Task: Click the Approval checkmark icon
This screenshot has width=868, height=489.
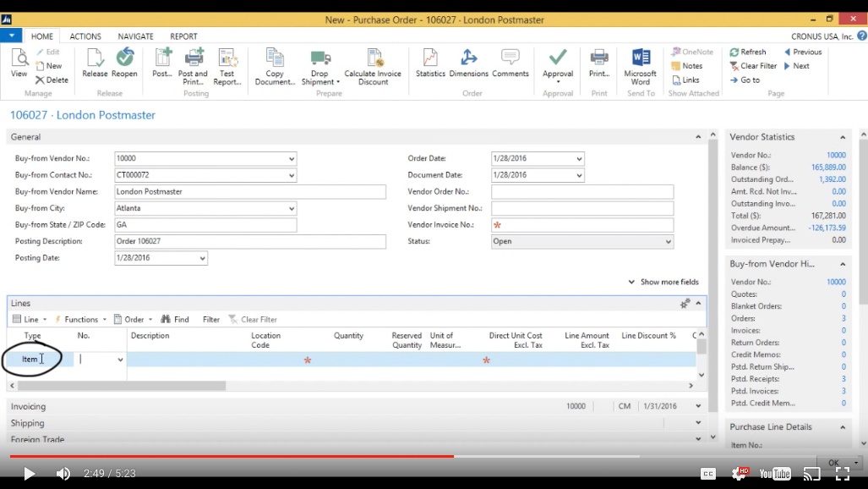Action: (x=558, y=58)
